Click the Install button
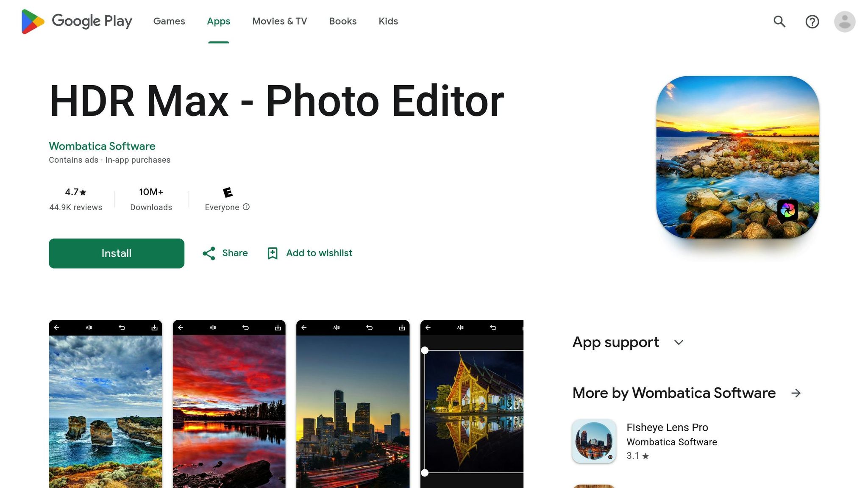This screenshot has width=868, height=488. [117, 253]
